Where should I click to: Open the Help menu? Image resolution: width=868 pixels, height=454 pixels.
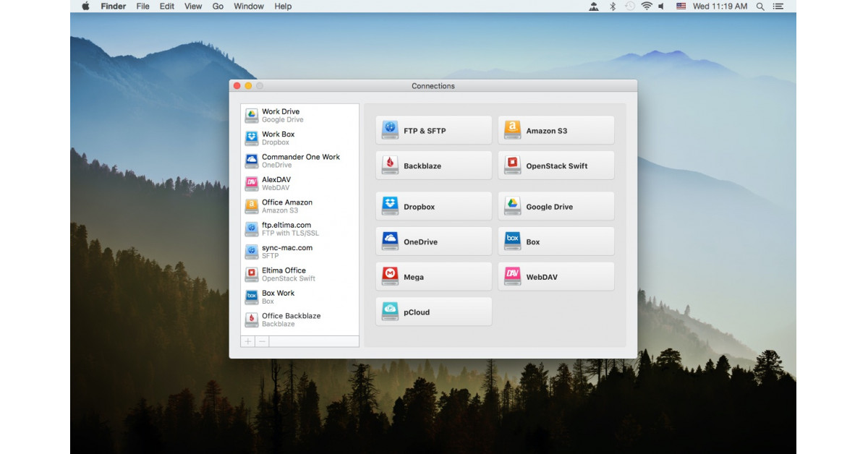click(283, 7)
